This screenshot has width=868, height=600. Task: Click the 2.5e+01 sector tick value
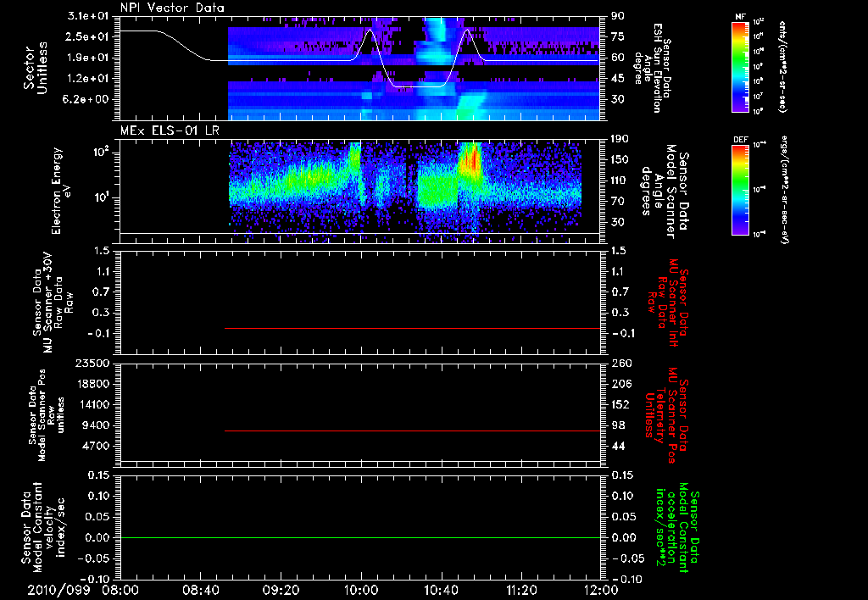pos(88,36)
